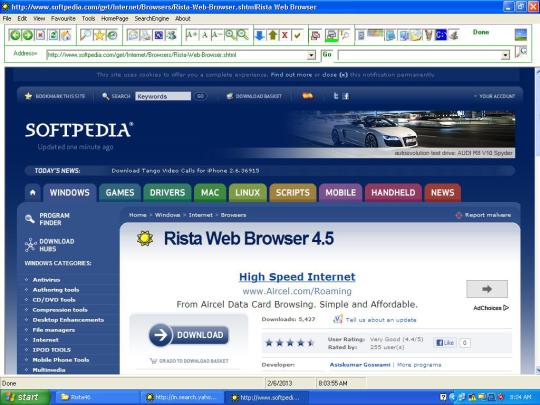
Task: Click the print toolbar icon
Action: pyautogui.click(x=146, y=35)
